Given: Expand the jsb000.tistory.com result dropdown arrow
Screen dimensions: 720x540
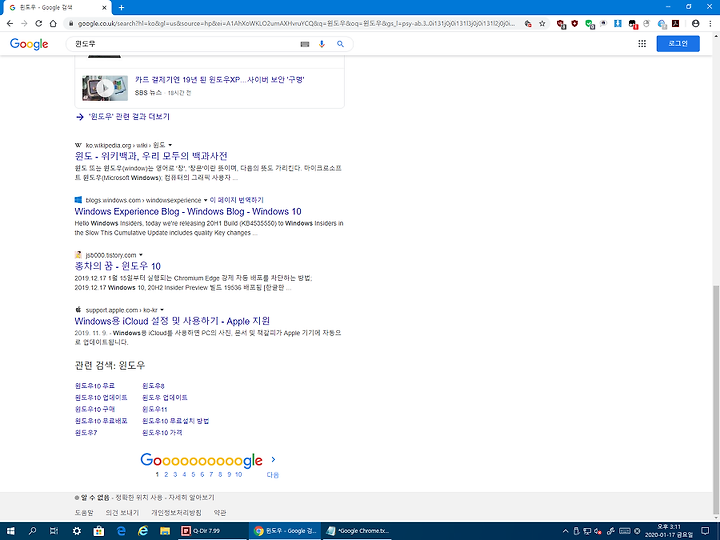Looking at the screenshot, I should pyautogui.click(x=141, y=255).
